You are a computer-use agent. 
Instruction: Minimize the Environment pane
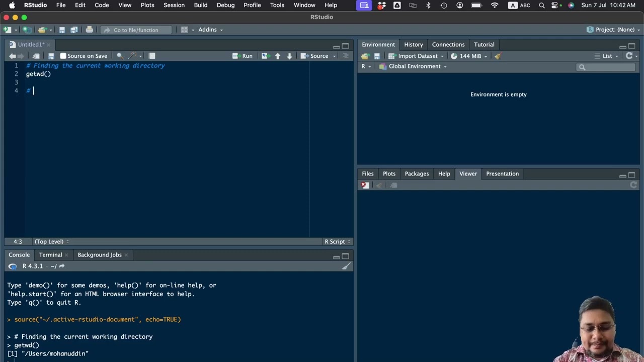coord(622,46)
